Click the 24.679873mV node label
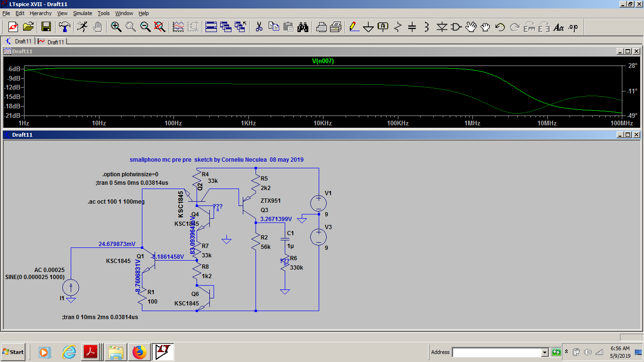The image size is (644, 362). coord(117,244)
